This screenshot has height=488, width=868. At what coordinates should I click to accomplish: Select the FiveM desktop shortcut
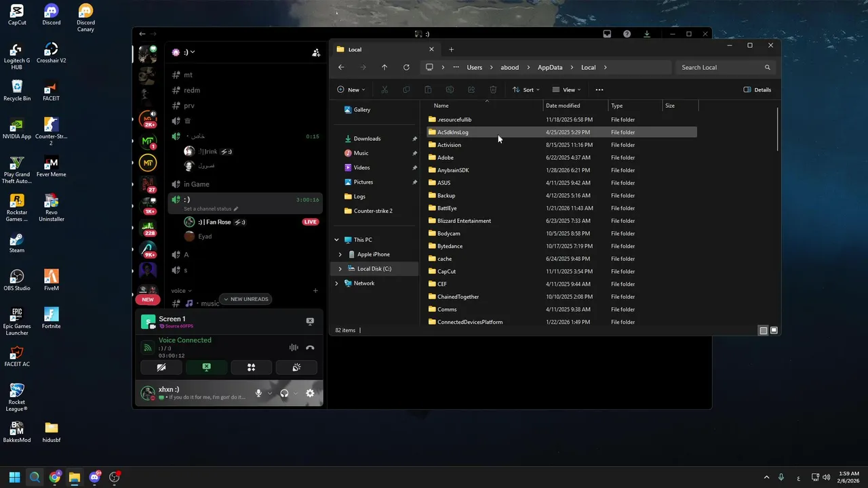tap(52, 281)
